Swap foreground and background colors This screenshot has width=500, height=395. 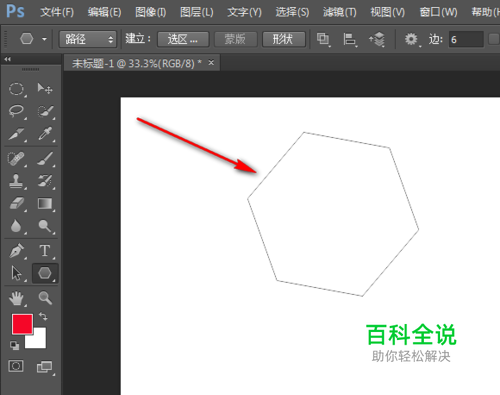43,316
